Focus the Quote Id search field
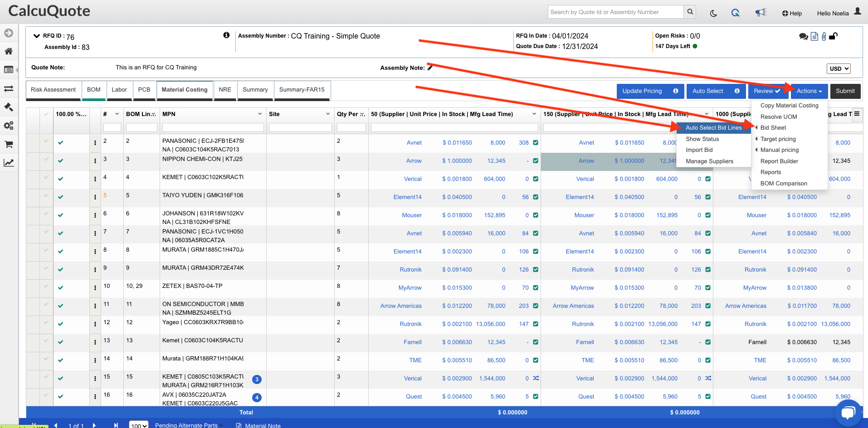 pyautogui.click(x=615, y=12)
